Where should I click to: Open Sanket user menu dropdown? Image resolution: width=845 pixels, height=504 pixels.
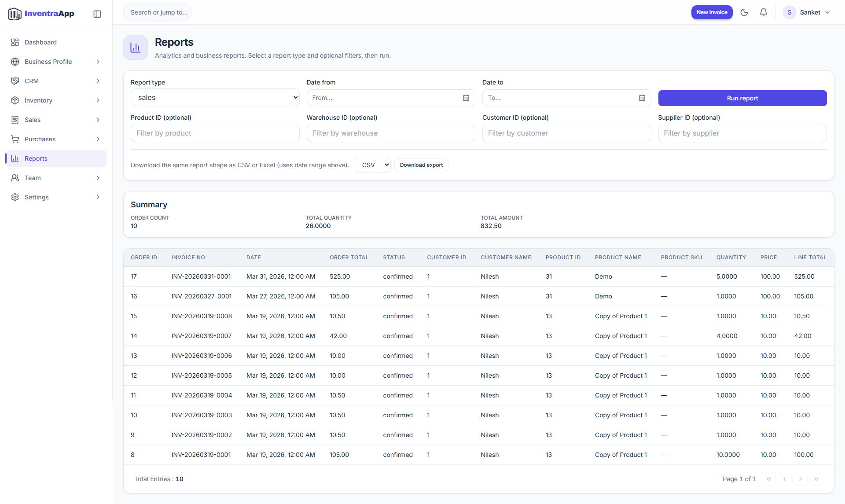pos(807,12)
